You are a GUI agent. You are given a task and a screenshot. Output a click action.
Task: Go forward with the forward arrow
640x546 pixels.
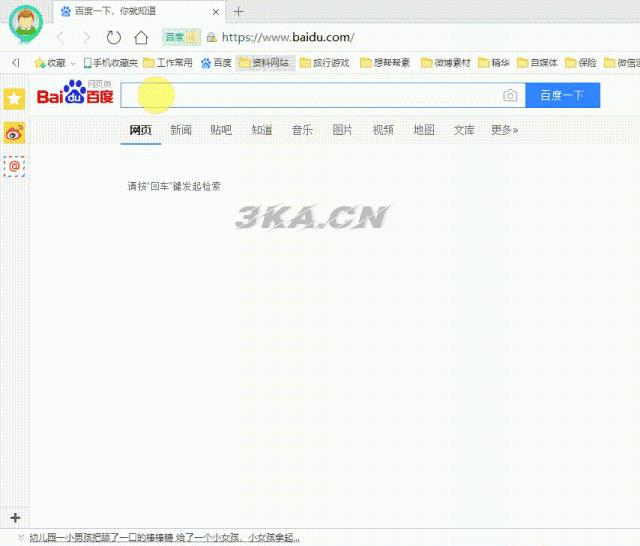coord(87,38)
